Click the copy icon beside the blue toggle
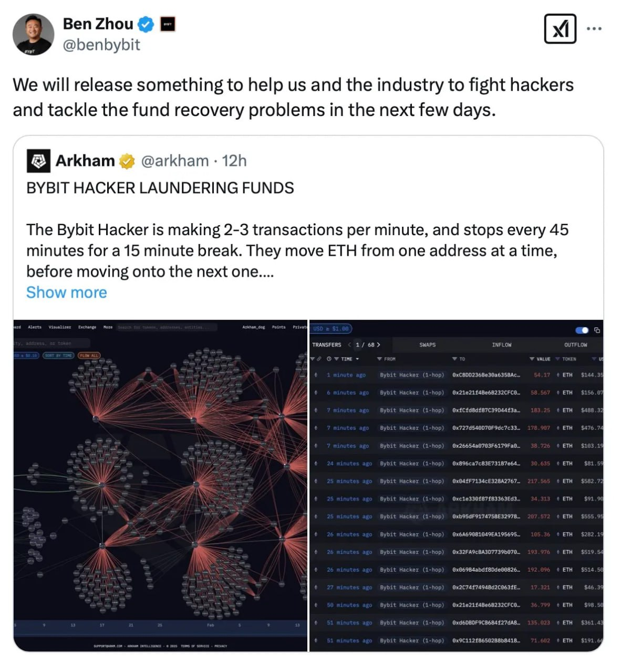 pyautogui.click(x=596, y=330)
